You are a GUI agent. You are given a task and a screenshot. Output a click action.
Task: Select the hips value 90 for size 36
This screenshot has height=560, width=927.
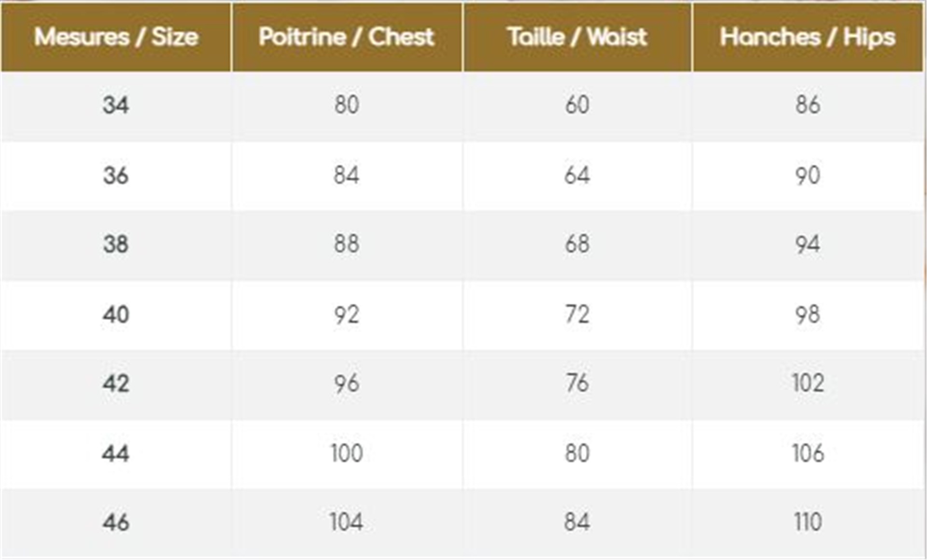(x=807, y=175)
